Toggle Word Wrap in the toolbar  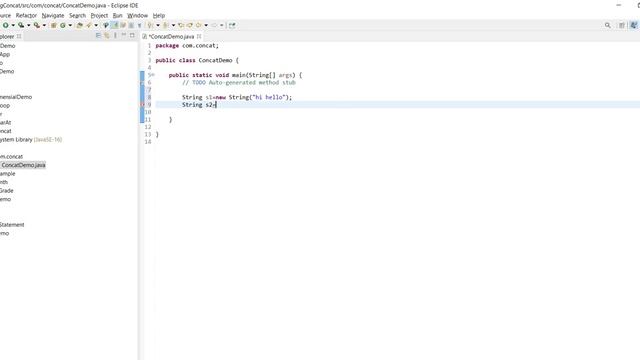pyautogui.click(x=123, y=25)
